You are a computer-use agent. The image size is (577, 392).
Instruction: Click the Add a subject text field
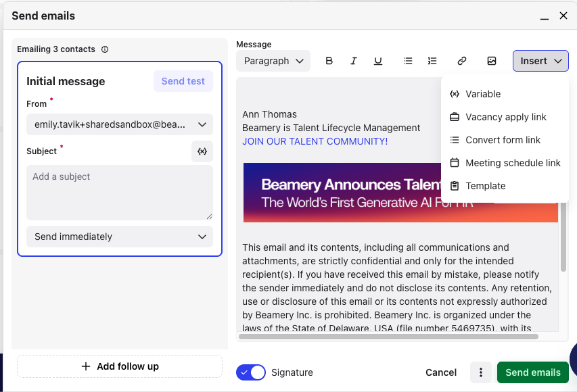point(120,193)
